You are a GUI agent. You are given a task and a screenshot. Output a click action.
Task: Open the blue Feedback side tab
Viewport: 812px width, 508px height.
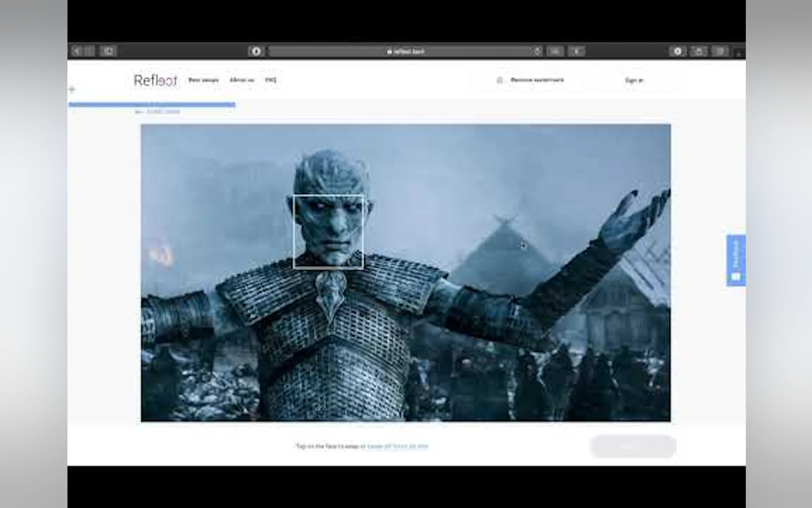(736, 260)
